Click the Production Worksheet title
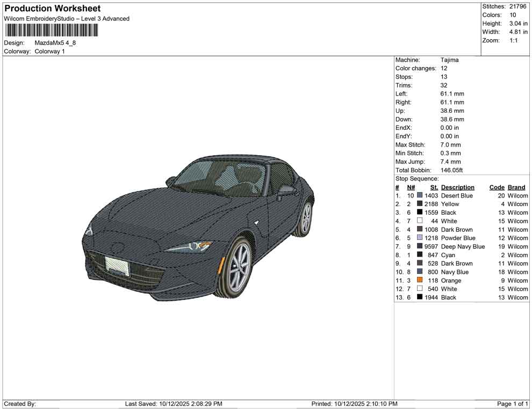 53,9
